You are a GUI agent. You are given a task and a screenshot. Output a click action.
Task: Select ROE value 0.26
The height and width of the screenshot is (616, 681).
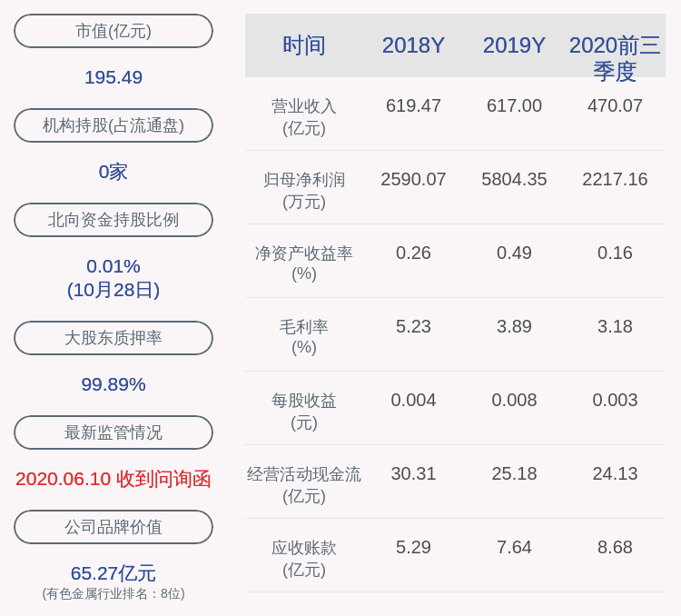[x=413, y=253]
